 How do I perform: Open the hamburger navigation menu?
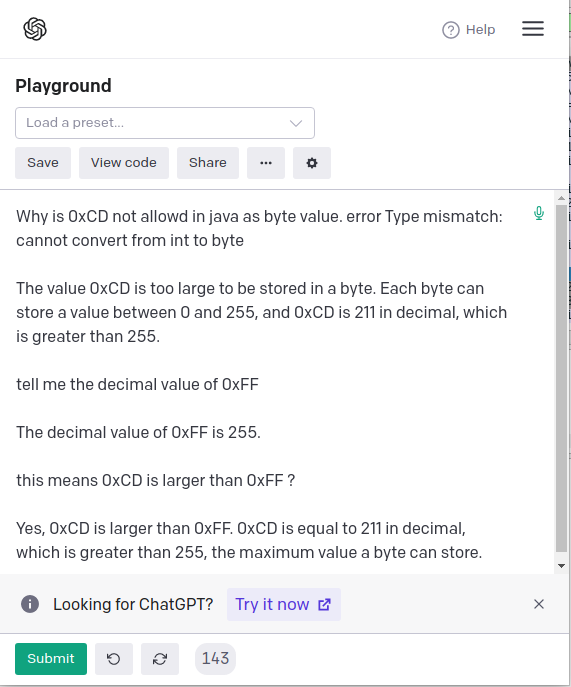click(533, 29)
